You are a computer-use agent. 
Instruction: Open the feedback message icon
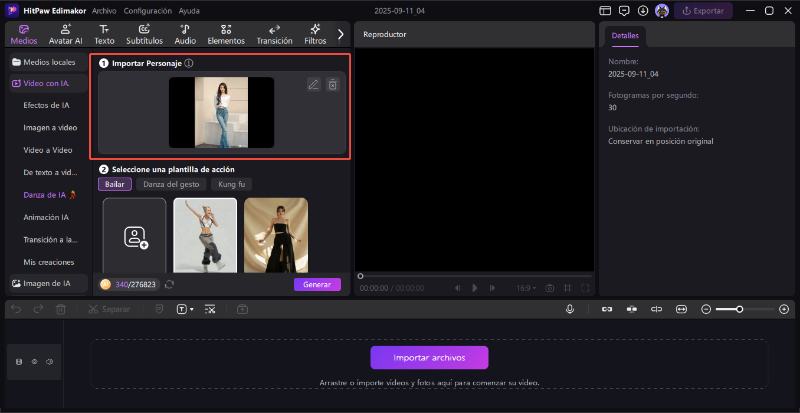point(624,11)
